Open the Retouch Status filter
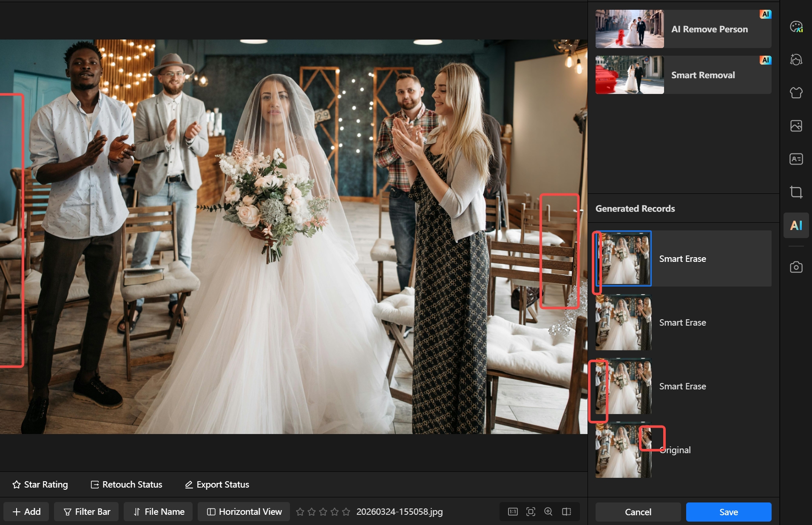 point(126,485)
